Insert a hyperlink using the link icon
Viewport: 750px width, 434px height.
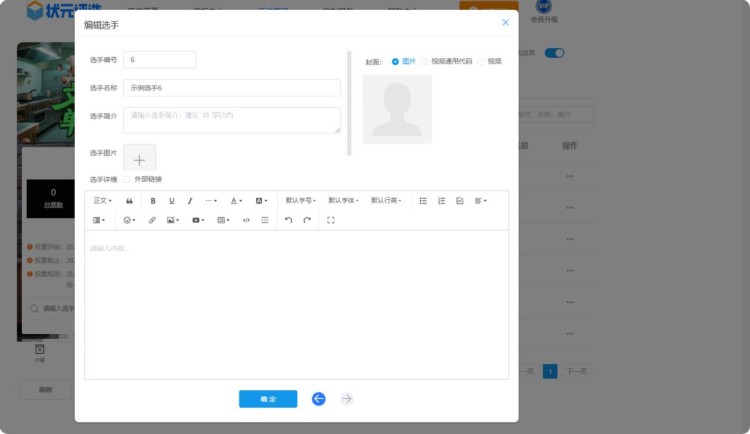point(152,220)
